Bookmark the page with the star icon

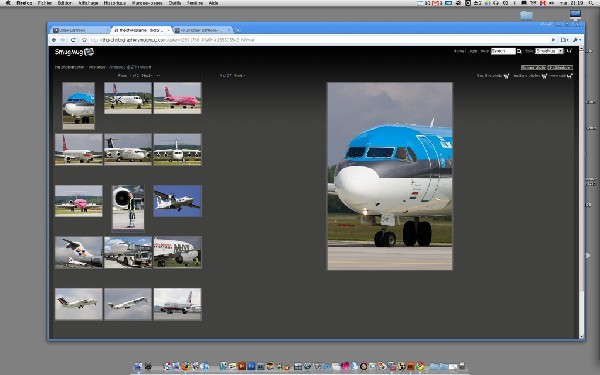pos(84,40)
